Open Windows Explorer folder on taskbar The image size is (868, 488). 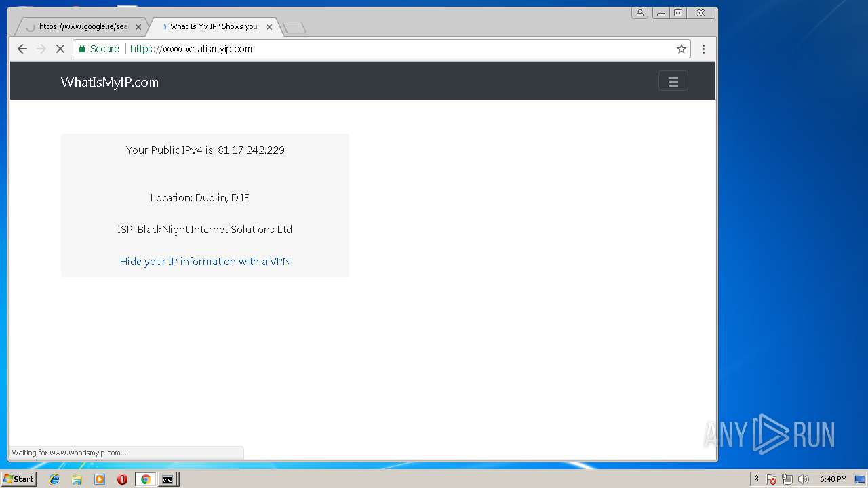[x=77, y=479]
